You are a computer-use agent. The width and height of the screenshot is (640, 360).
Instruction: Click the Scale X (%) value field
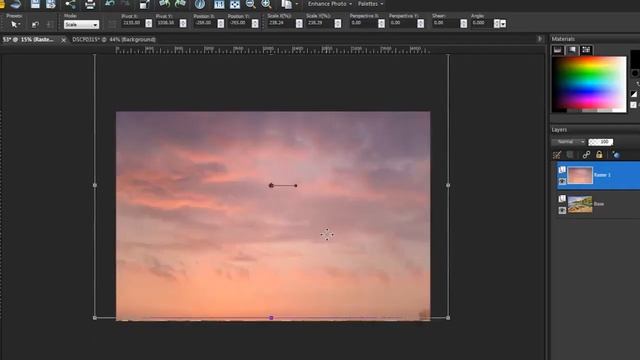(x=281, y=23)
